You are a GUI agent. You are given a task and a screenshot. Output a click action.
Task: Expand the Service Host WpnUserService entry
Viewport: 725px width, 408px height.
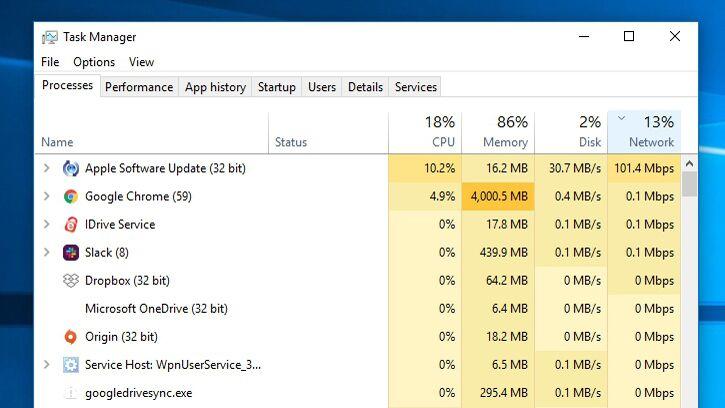(47, 365)
